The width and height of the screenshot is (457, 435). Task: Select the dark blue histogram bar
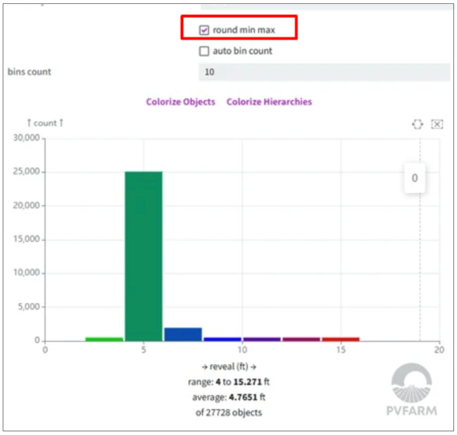tap(183, 334)
